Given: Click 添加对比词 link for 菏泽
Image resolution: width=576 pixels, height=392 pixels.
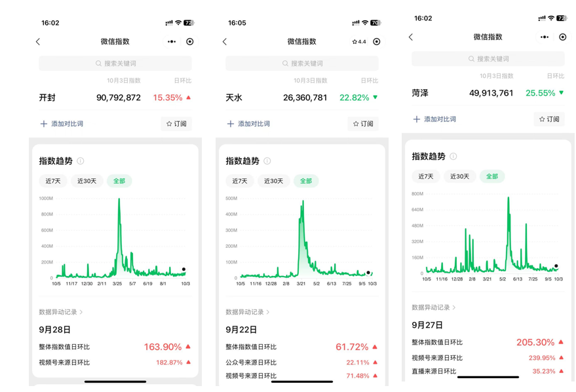Looking at the screenshot, I should coord(440,119).
